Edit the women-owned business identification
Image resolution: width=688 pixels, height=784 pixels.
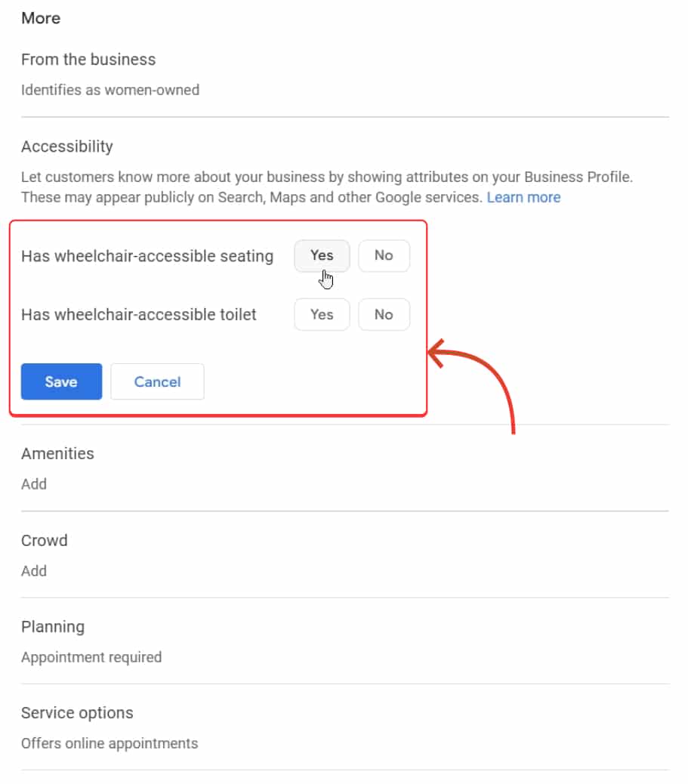(110, 90)
